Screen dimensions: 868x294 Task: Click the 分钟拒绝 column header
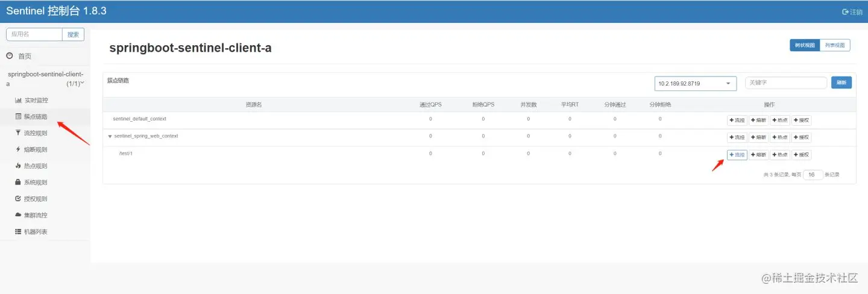click(660, 104)
